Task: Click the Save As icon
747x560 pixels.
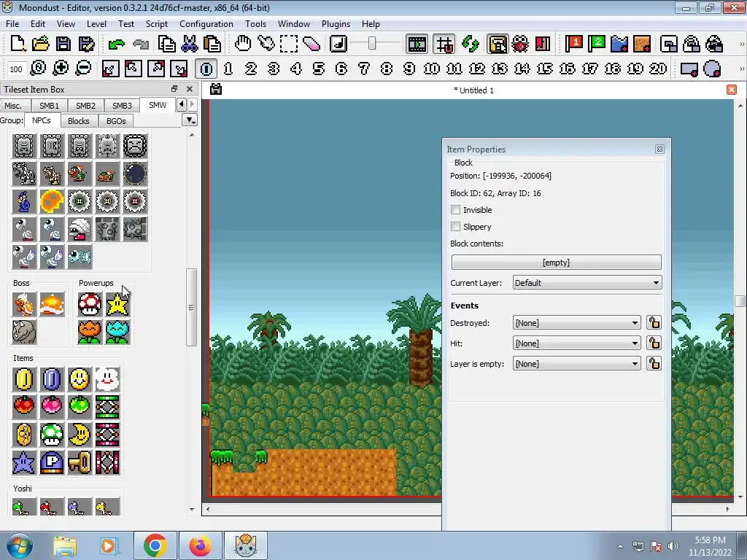Action: 86,44
